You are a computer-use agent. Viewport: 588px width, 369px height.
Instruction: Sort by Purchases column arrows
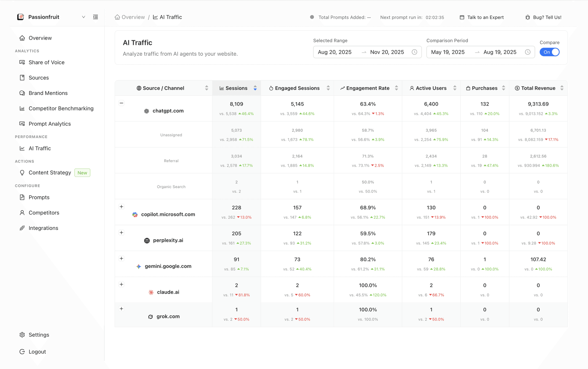tap(504, 88)
